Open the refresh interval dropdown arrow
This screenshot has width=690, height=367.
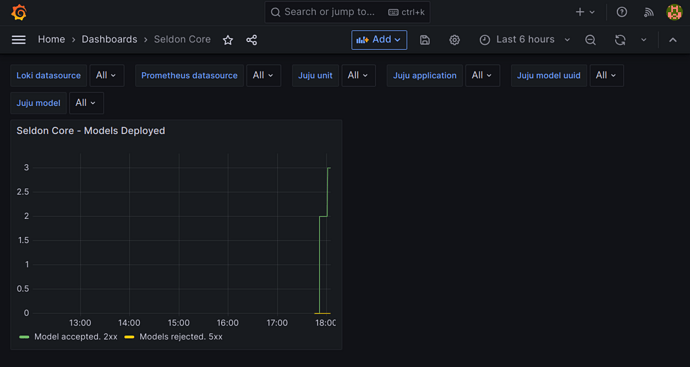[643, 40]
